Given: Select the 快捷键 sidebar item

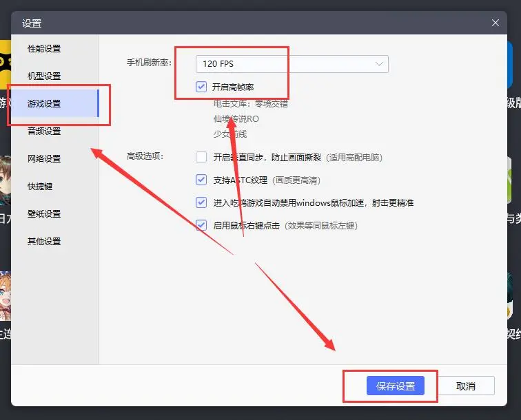Looking at the screenshot, I should pyautogui.click(x=40, y=187).
